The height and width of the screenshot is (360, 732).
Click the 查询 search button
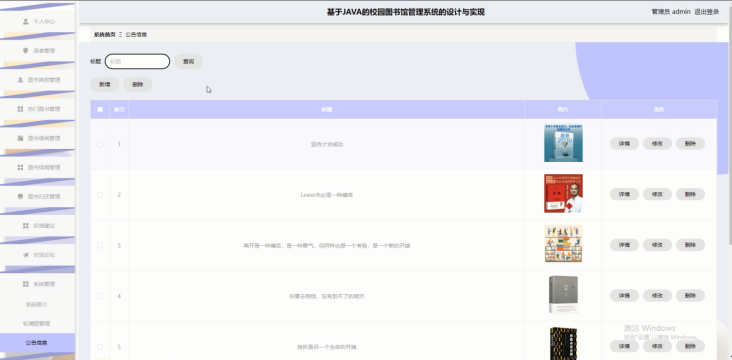pyautogui.click(x=189, y=62)
